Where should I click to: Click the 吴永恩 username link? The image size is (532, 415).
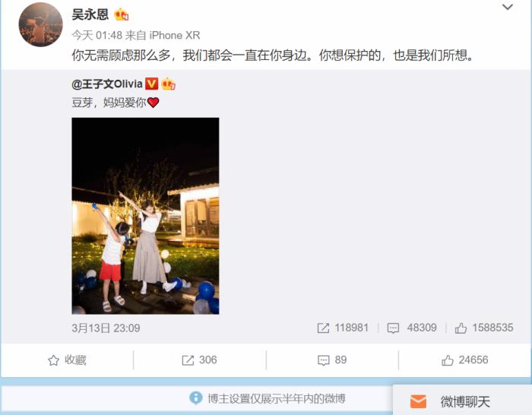[x=90, y=14]
